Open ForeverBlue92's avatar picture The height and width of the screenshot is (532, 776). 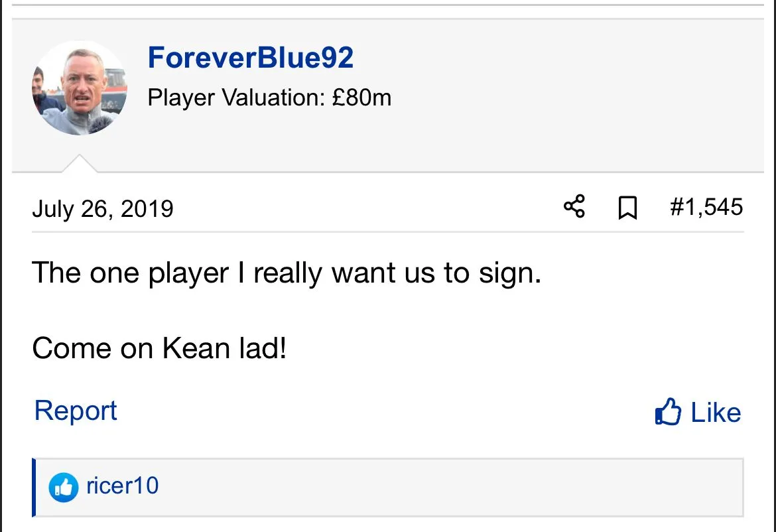click(79, 88)
